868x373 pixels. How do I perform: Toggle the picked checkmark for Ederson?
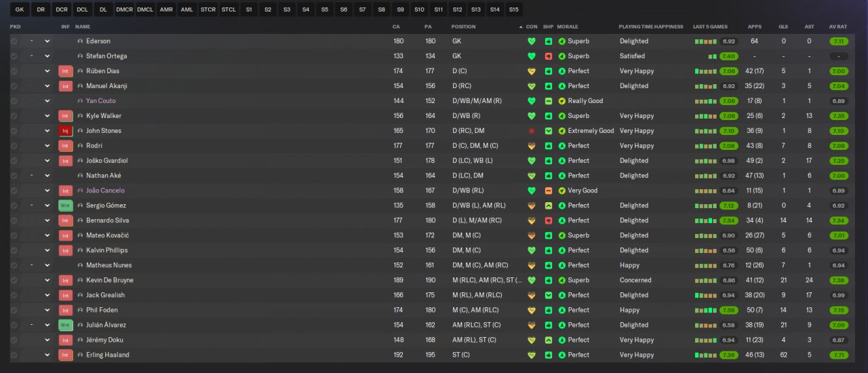(14, 41)
